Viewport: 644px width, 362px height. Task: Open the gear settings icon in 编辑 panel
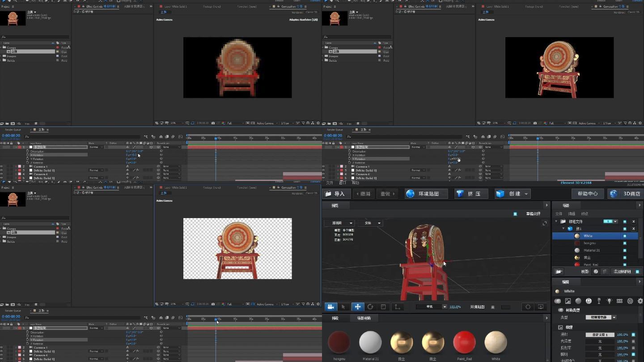click(640, 301)
